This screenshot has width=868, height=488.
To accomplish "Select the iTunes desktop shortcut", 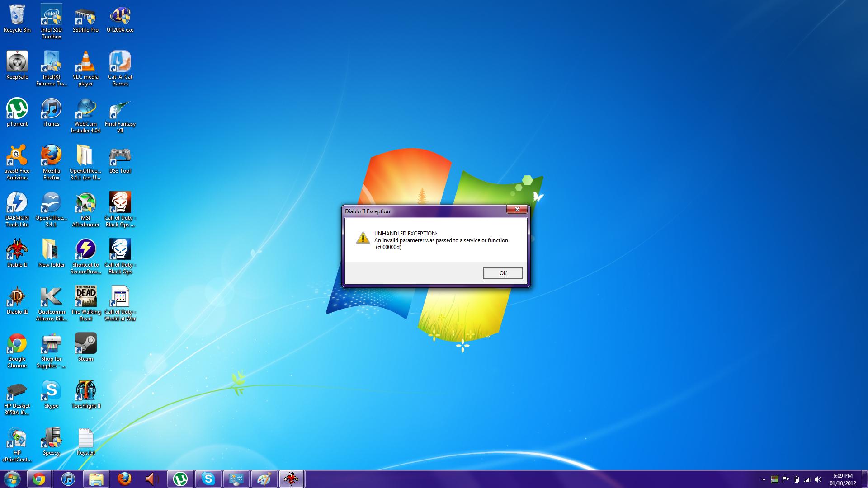I will pos(52,113).
